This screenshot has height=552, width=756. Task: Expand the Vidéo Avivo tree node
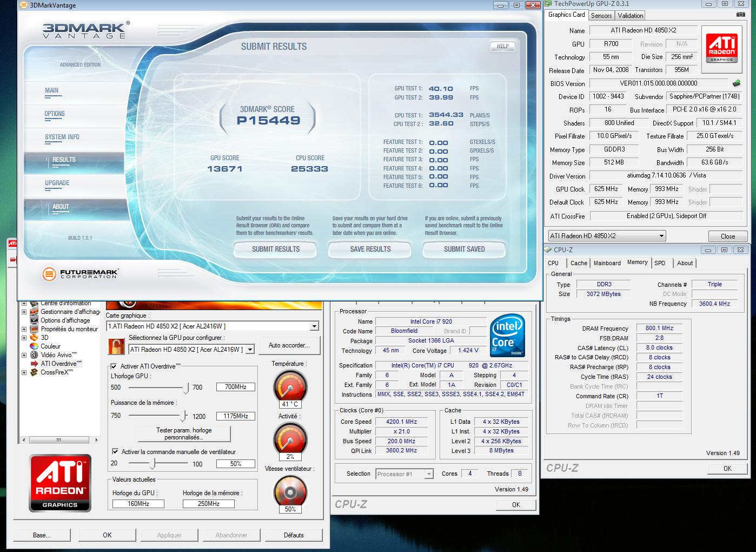[24, 355]
